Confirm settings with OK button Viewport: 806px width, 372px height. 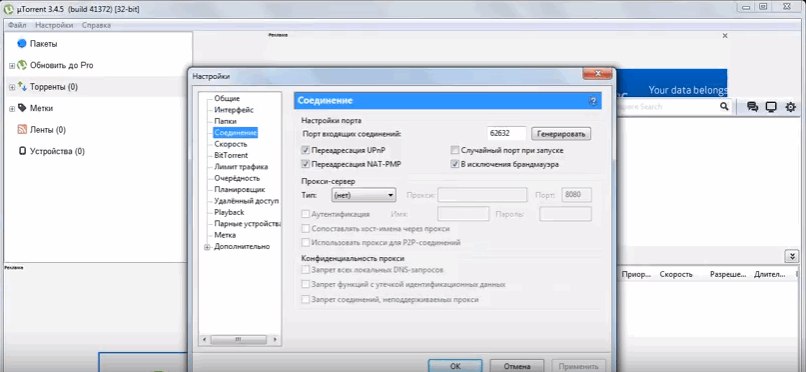(455, 366)
